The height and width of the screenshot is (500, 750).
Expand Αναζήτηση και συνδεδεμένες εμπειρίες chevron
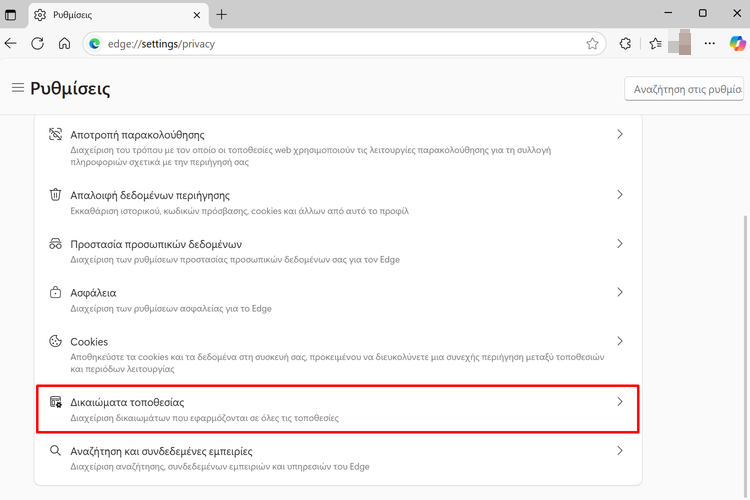[620, 451]
